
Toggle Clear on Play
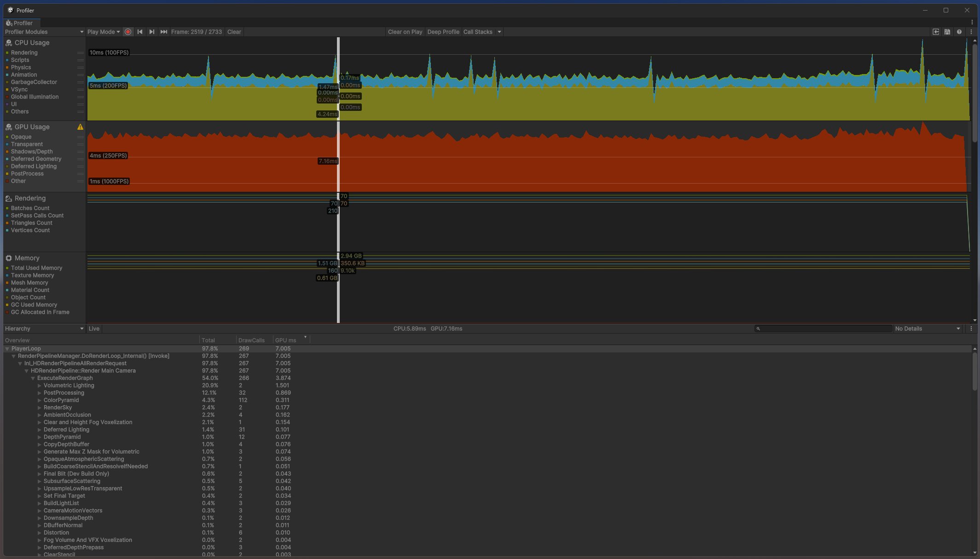[405, 32]
